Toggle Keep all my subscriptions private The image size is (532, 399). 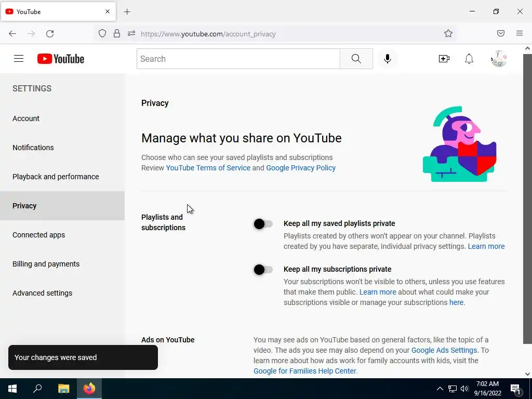coord(263,270)
